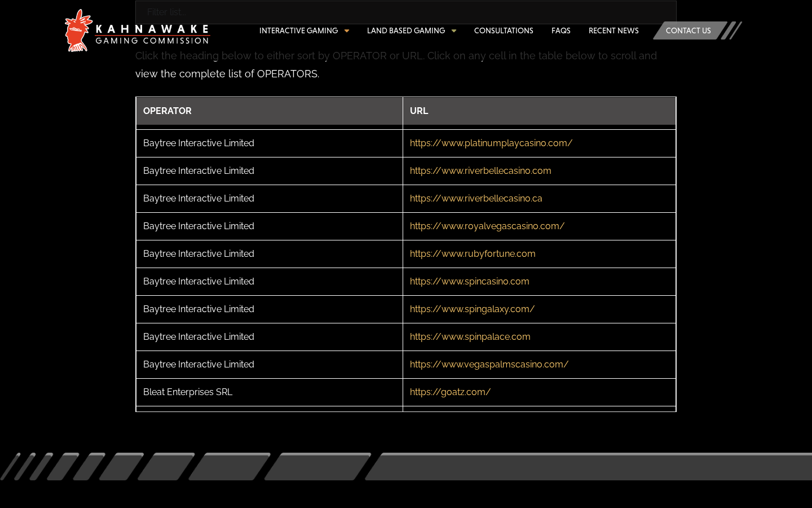Screen dimensions: 812x508
Task: Open the spingalaxy.com link
Action: [472, 309]
